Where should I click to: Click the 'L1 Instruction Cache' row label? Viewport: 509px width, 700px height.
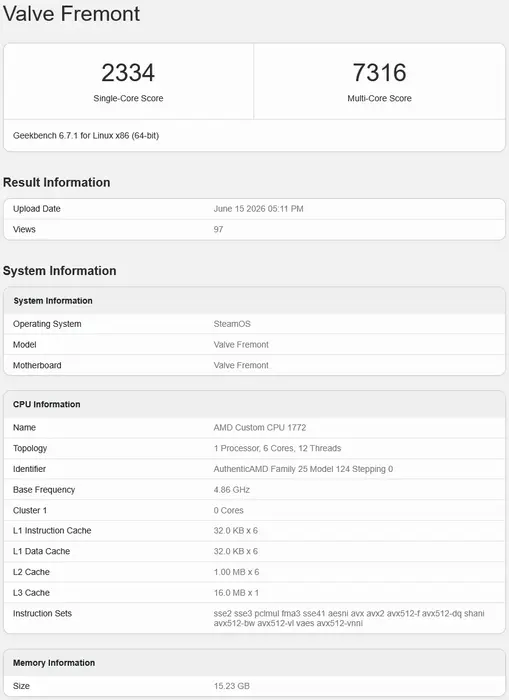click(x=52, y=530)
